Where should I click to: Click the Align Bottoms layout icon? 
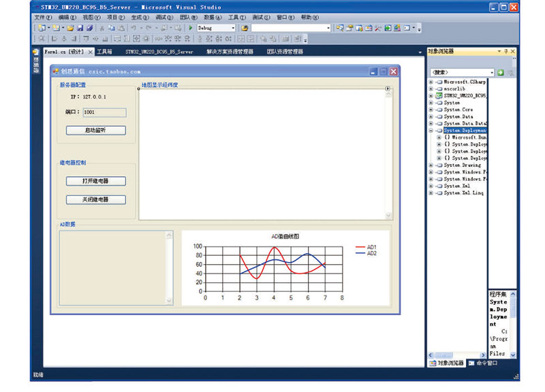tap(105, 39)
